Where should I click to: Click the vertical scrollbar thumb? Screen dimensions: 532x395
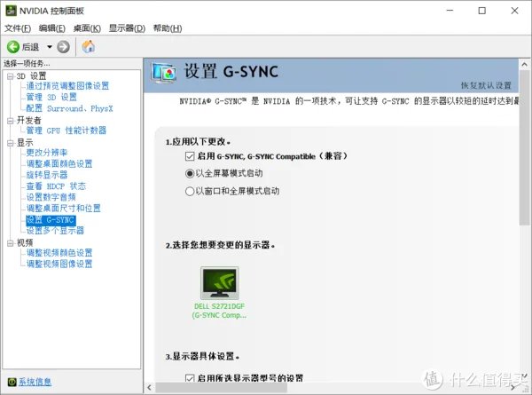pyautogui.click(x=525, y=147)
